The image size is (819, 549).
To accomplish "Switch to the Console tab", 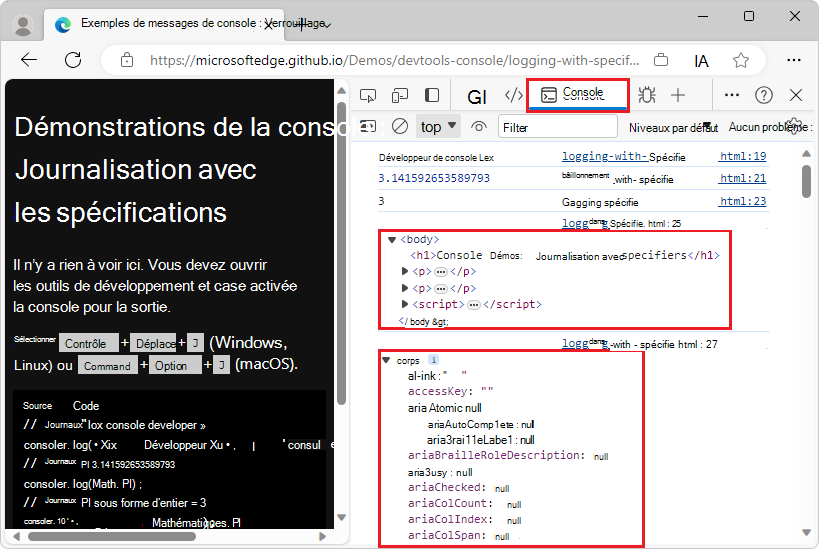I will coord(577,95).
